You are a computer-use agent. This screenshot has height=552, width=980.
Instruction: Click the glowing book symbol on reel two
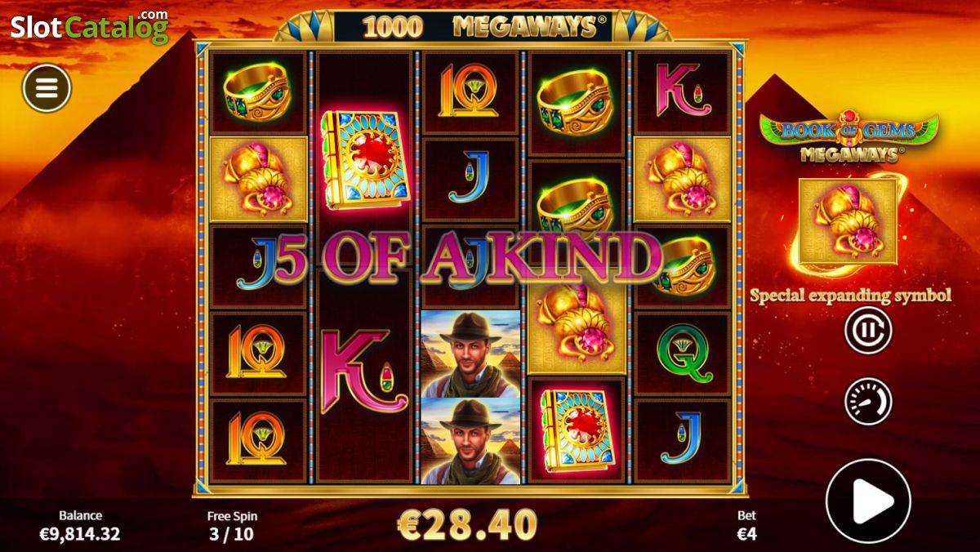click(x=365, y=160)
